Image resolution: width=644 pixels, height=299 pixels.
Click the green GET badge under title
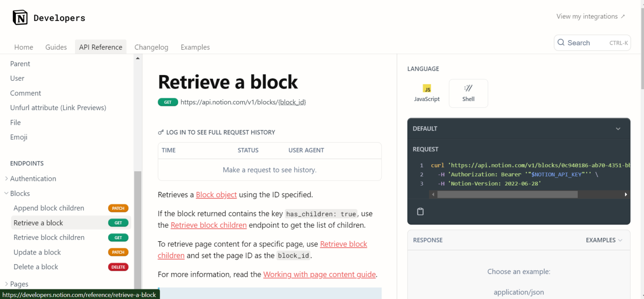click(x=168, y=102)
